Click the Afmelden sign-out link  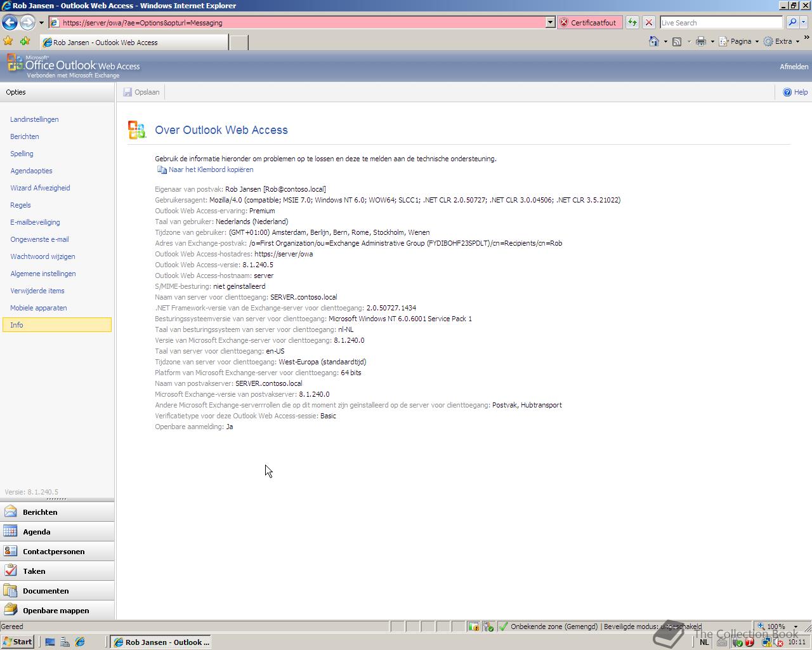(x=794, y=67)
